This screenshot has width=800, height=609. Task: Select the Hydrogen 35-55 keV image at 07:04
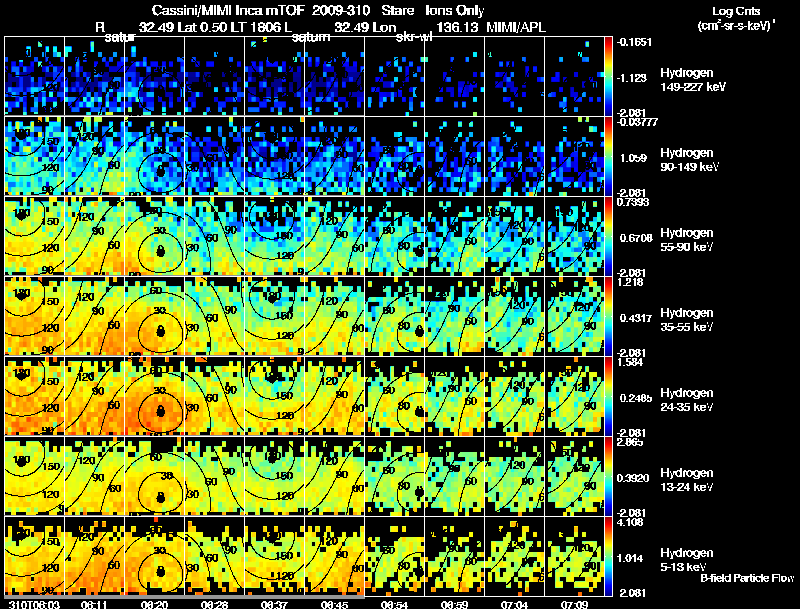(514, 316)
